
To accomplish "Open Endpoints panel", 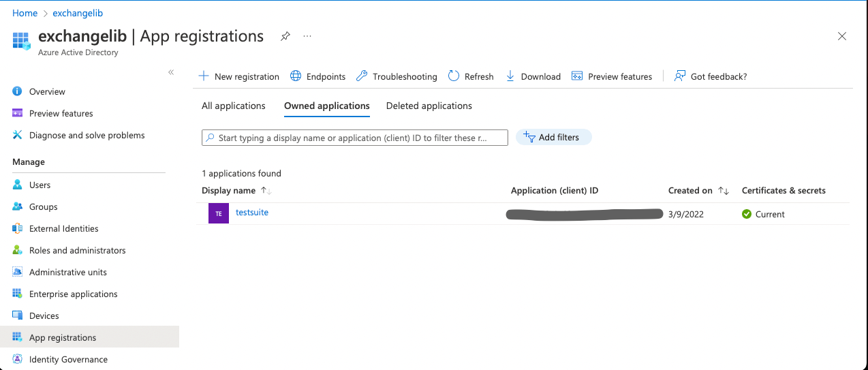I will coord(318,76).
